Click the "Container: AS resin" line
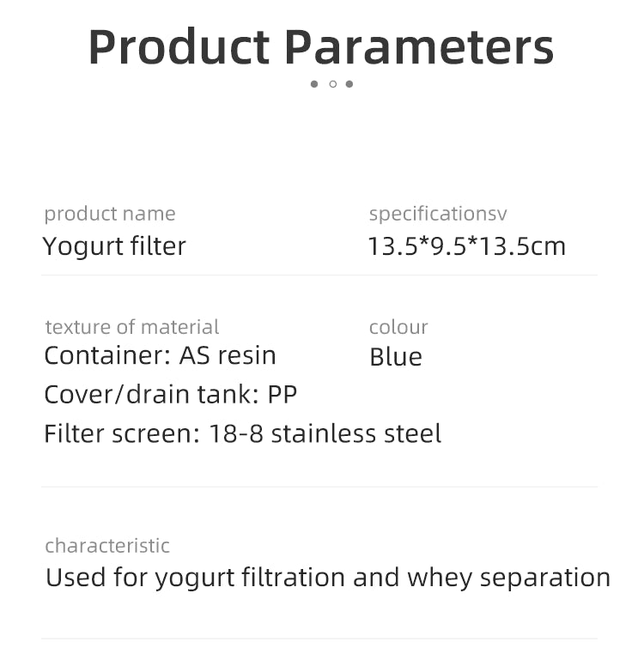This screenshot has width=644, height=672. (x=160, y=355)
